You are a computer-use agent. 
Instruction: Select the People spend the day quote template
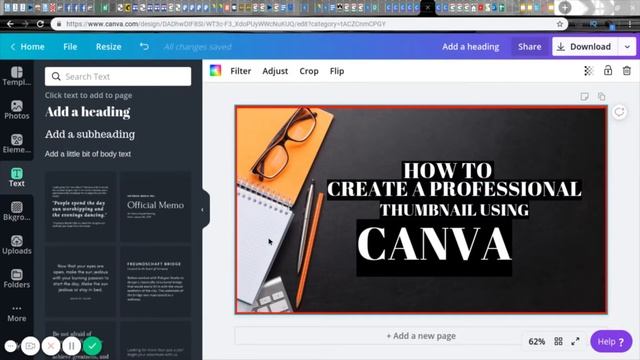click(x=80, y=207)
